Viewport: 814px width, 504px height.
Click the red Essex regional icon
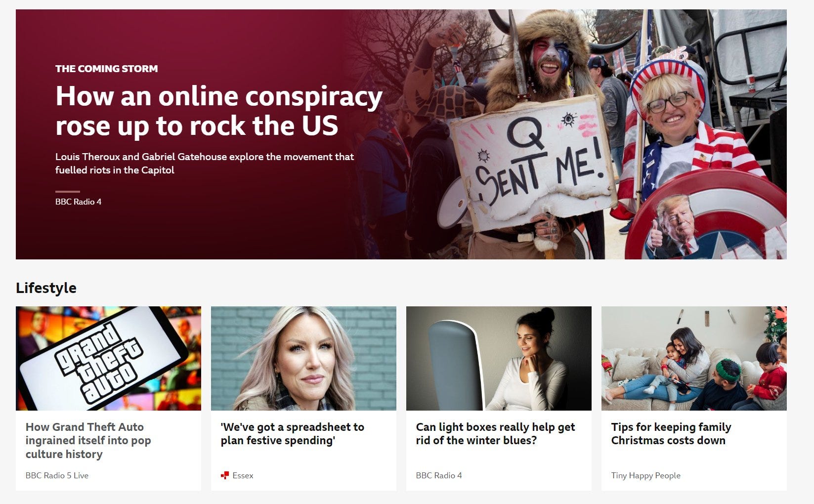point(225,475)
